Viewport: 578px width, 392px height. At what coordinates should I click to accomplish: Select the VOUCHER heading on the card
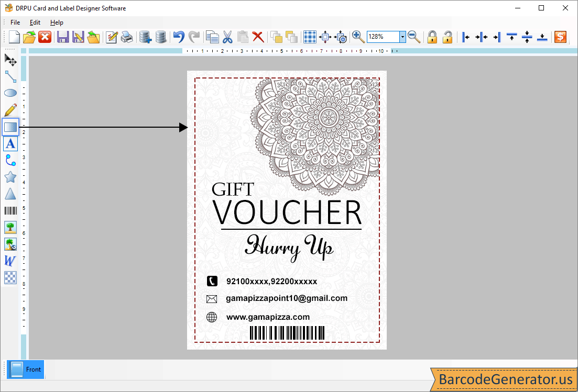pos(288,212)
